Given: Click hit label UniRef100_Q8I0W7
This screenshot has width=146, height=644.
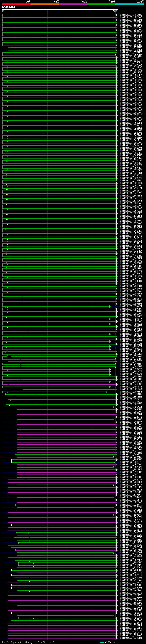Looking at the screenshot, I should (131, 379).
